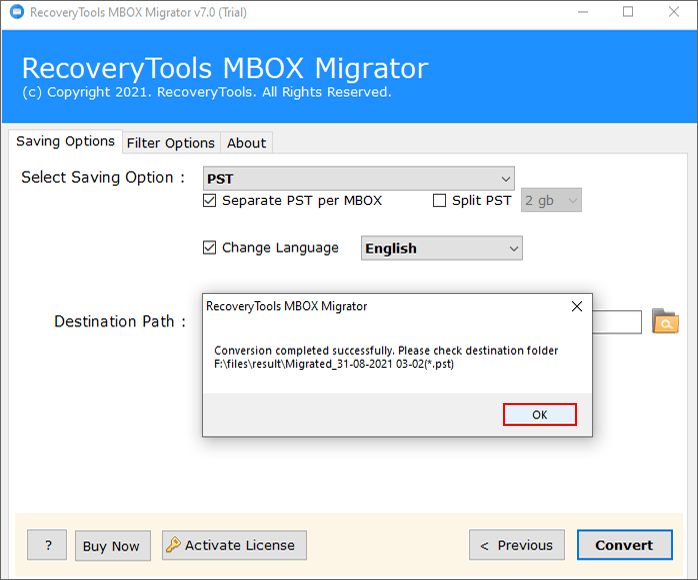This screenshot has height=580, width=698.
Task: Click the 'Select Saving Option :' label
Action: [x=103, y=177]
